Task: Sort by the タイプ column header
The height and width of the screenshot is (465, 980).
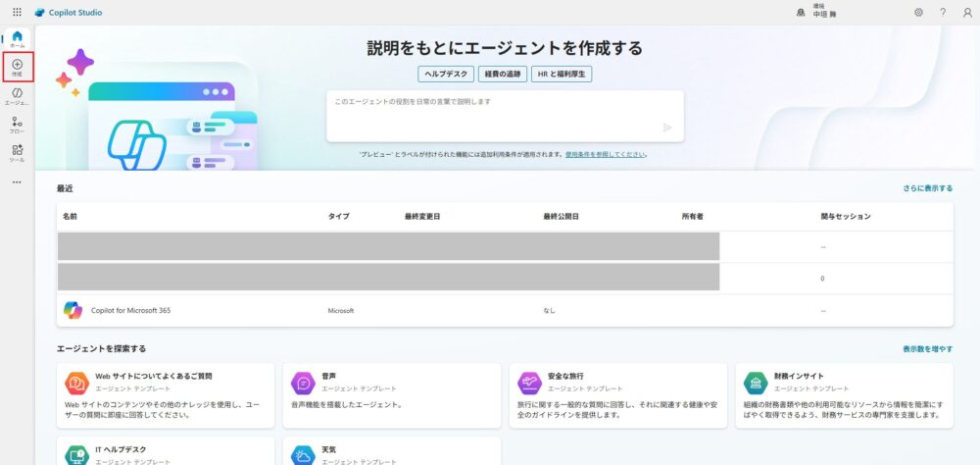Action: click(x=339, y=216)
